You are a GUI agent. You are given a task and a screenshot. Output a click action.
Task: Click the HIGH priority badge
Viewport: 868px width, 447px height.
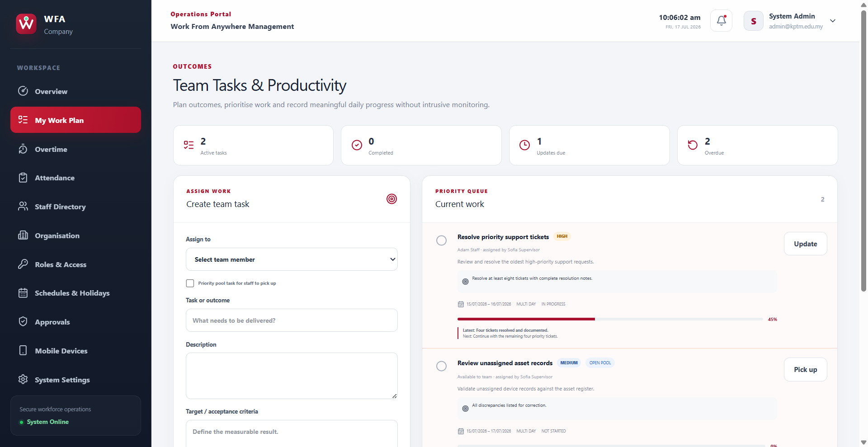[x=562, y=236]
